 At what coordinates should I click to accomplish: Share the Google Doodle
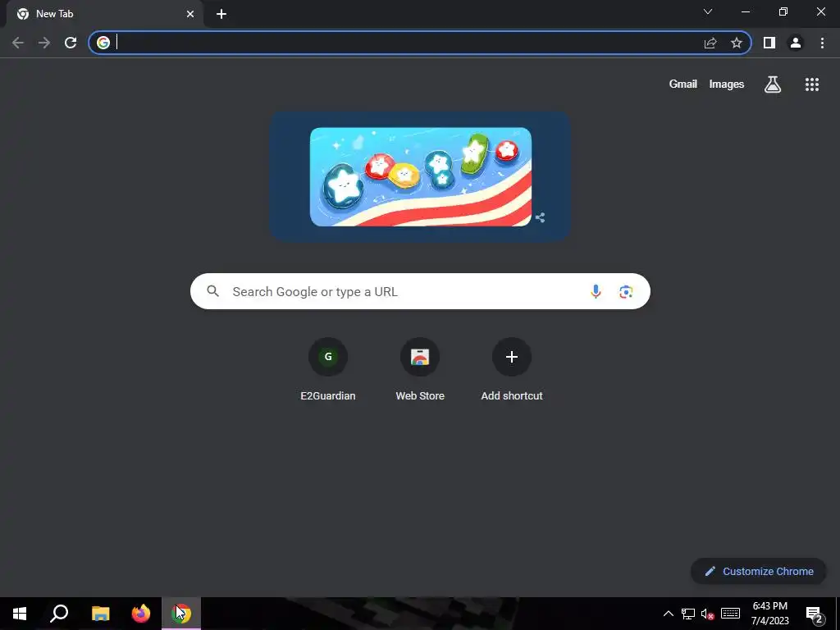tap(540, 217)
